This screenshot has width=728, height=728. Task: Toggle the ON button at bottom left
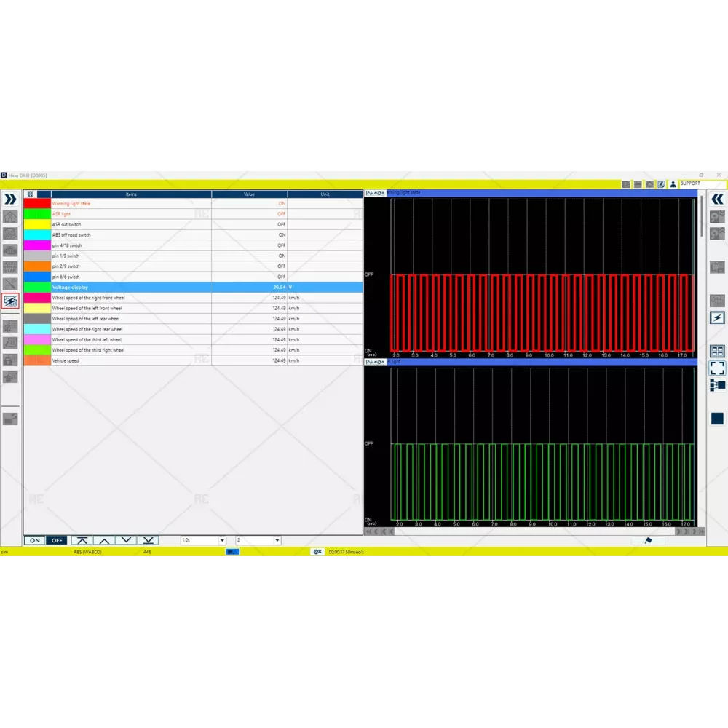click(34, 540)
